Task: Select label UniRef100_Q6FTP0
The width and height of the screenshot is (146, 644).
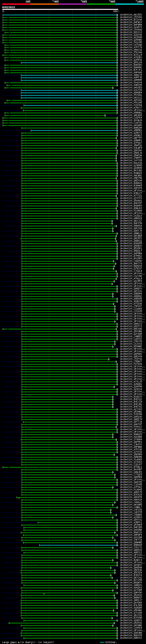Action: click(131, 138)
